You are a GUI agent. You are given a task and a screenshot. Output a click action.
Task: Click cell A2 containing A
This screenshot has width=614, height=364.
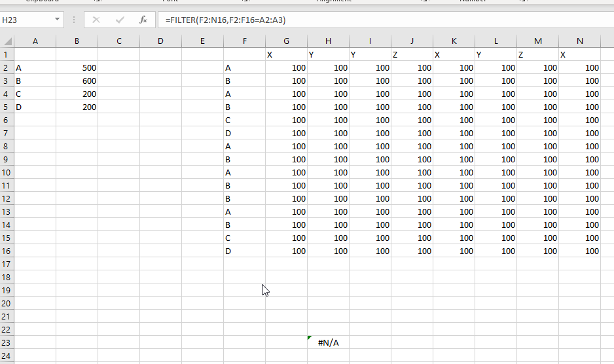coord(35,68)
